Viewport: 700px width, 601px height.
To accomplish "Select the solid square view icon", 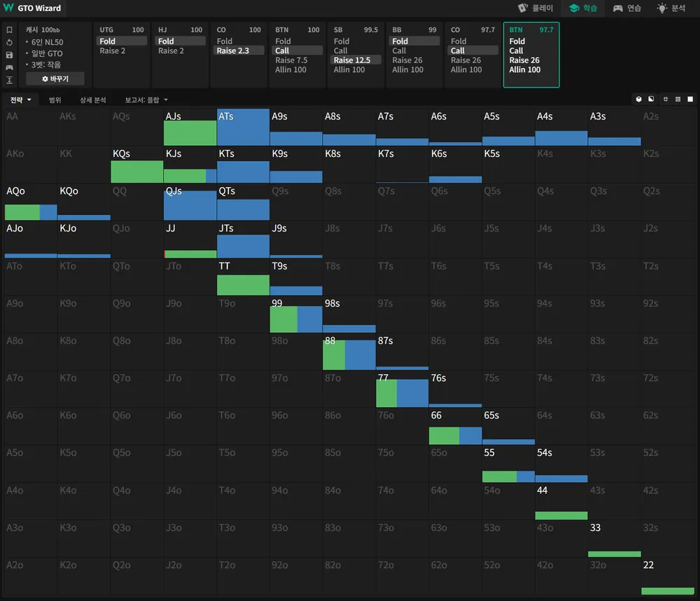I will pos(690,99).
